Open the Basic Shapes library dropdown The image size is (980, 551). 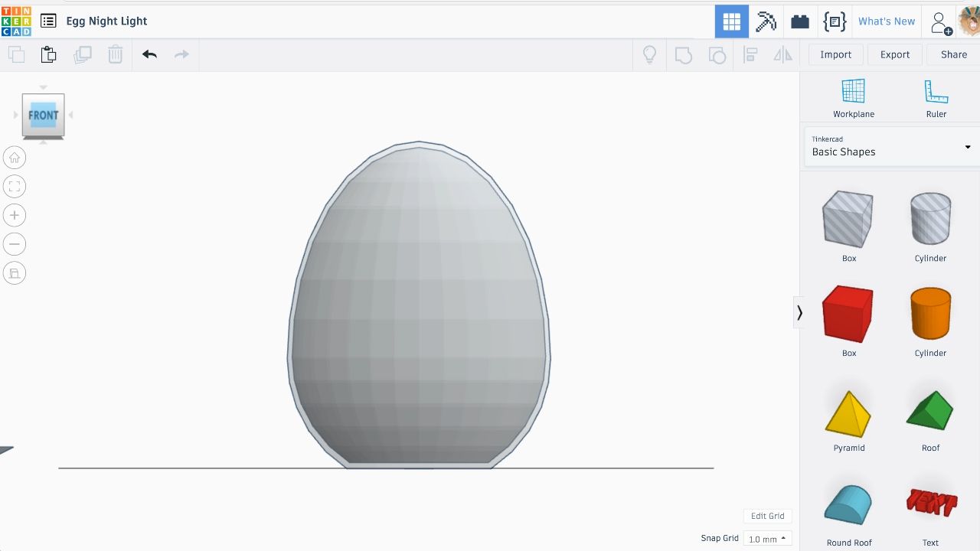click(x=891, y=146)
